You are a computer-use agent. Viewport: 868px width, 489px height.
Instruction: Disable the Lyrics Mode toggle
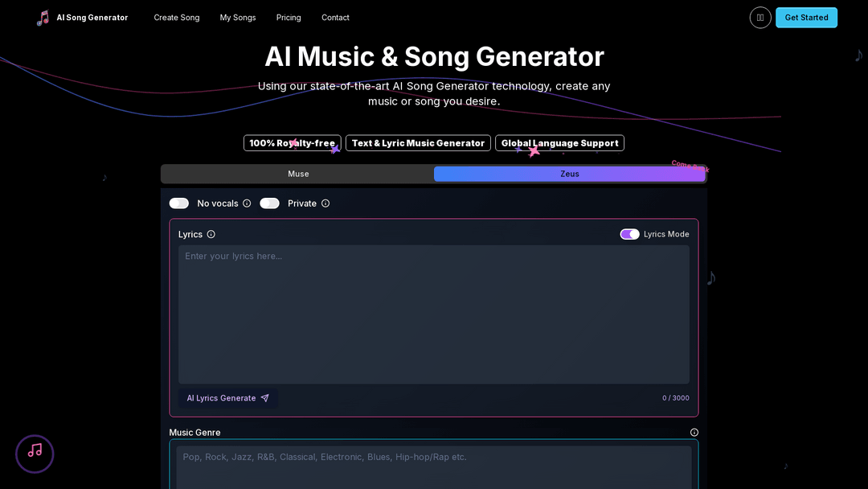629,234
